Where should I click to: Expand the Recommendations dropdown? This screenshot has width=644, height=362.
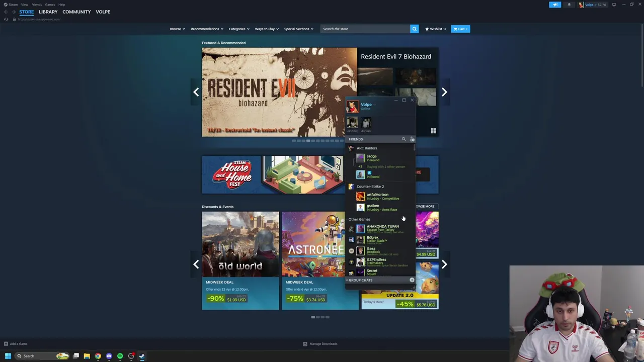click(207, 29)
